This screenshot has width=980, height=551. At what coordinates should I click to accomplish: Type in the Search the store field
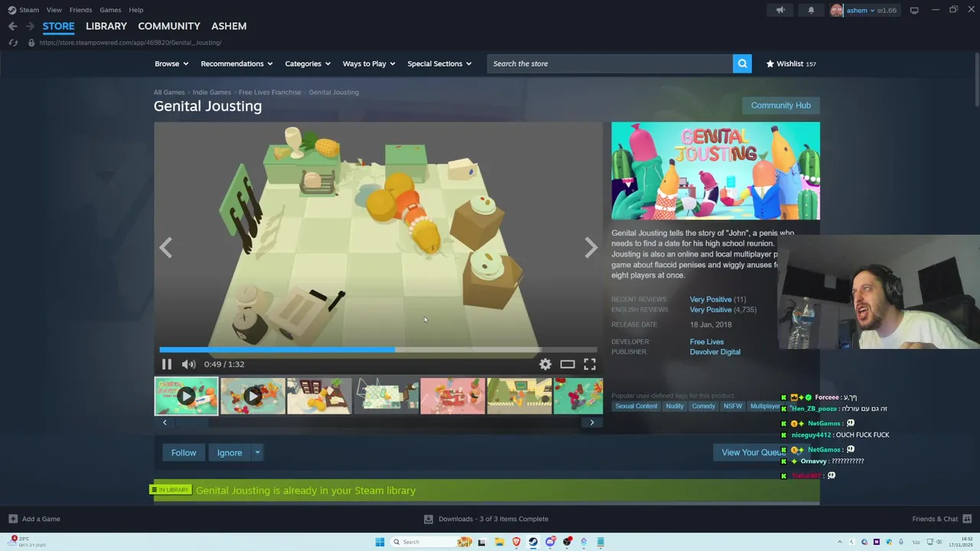[609, 64]
